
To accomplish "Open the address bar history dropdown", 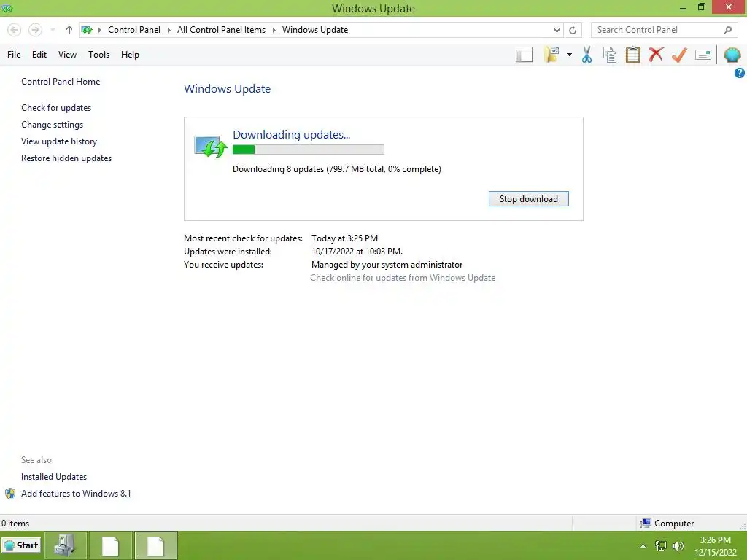I will coord(557,30).
